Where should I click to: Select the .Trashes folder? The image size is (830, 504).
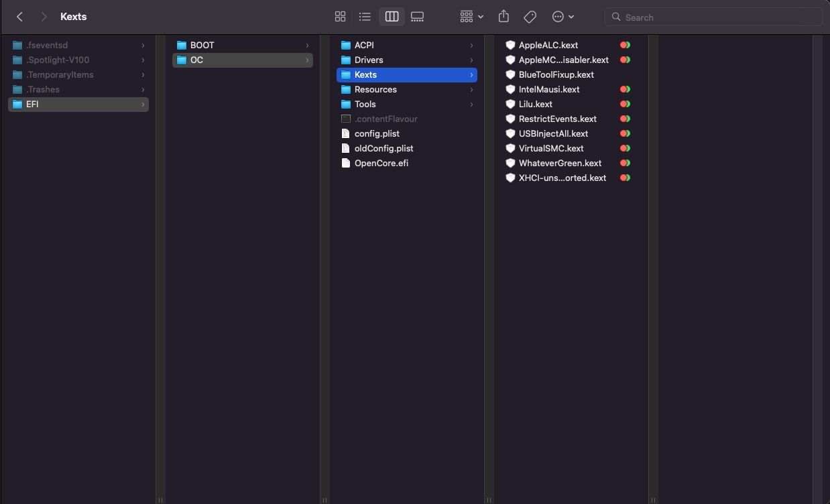tap(78, 89)
